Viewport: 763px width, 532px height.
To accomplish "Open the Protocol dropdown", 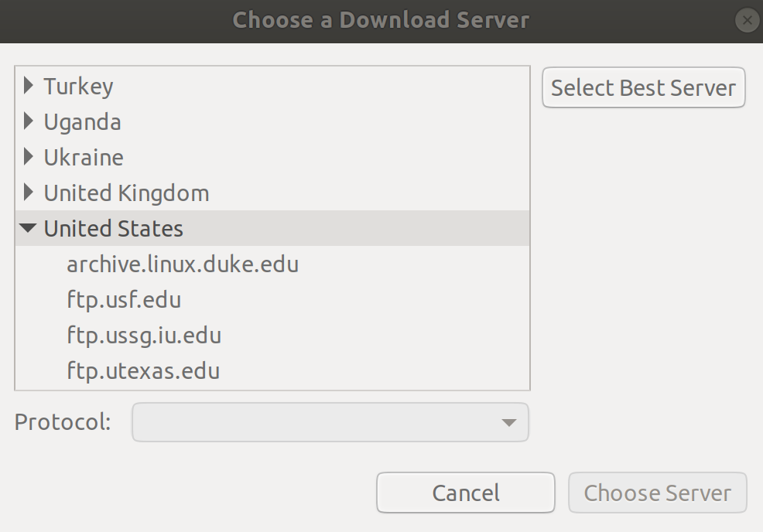I will tap(330, 422).
